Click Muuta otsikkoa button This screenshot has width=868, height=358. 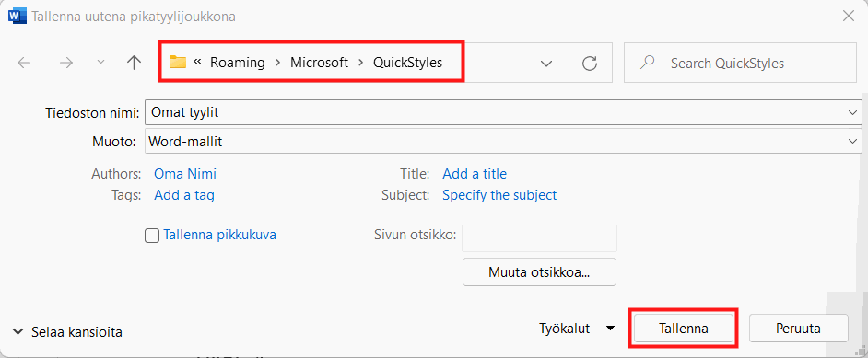[x=539, y=271]
